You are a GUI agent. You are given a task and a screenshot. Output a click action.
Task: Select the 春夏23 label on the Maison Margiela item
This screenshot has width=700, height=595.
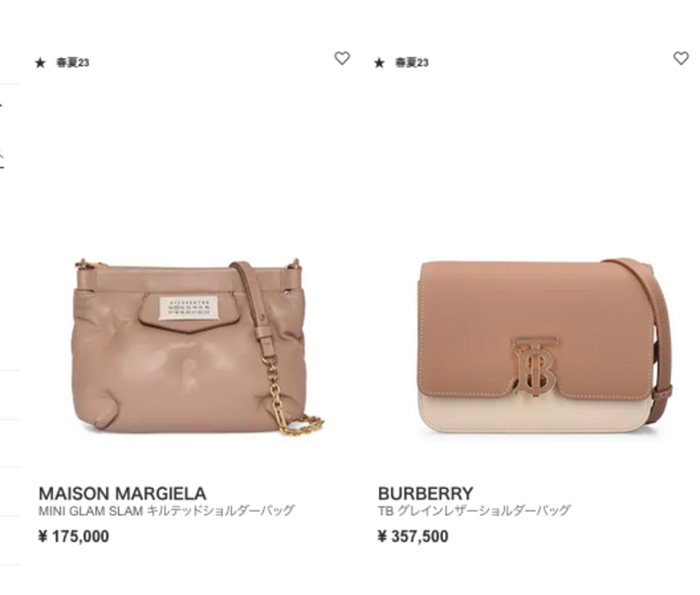(72, 63)
